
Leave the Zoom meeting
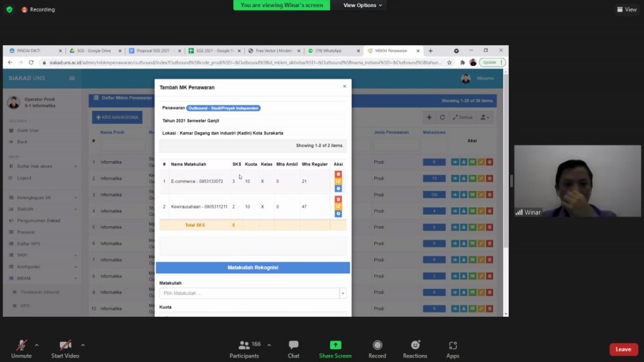point(623,349)
